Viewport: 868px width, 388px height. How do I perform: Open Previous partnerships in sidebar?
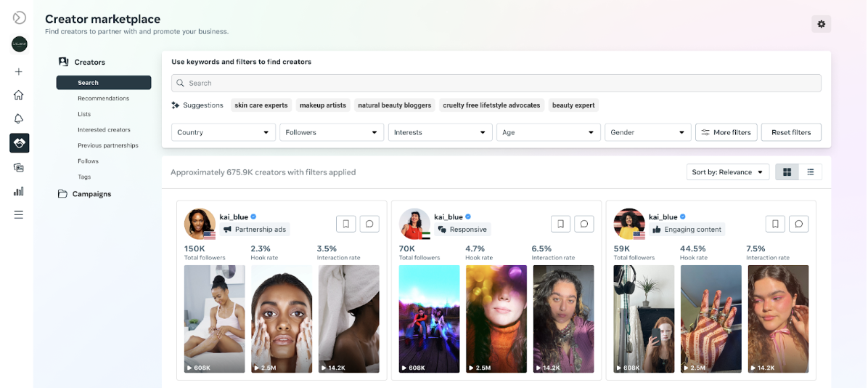[108, 145]
